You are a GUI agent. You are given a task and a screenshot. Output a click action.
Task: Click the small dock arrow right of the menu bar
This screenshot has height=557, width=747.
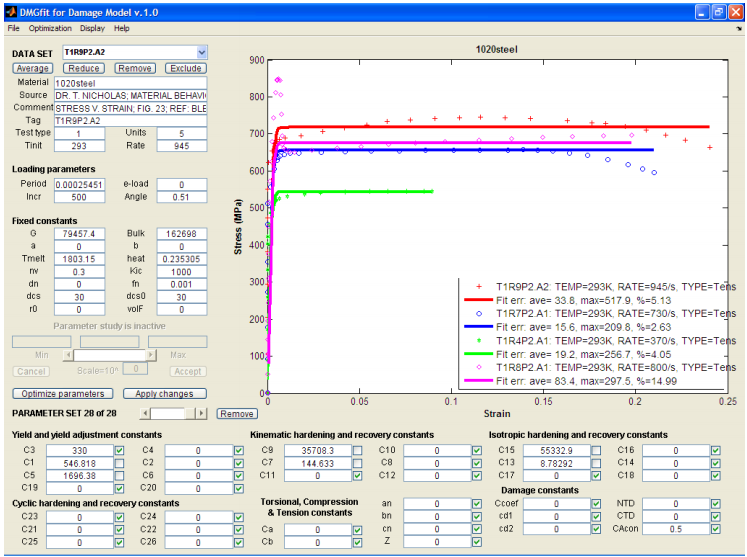[738, 29]
